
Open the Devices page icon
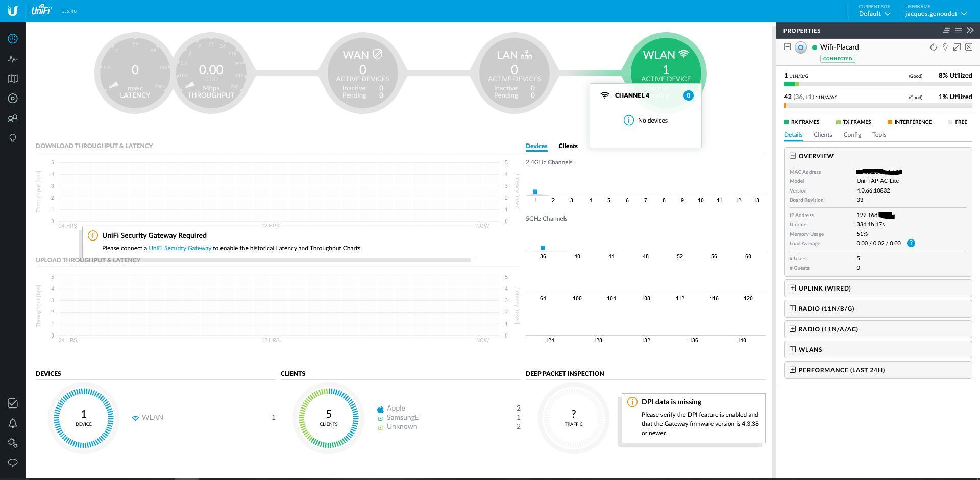click(13, 99)
